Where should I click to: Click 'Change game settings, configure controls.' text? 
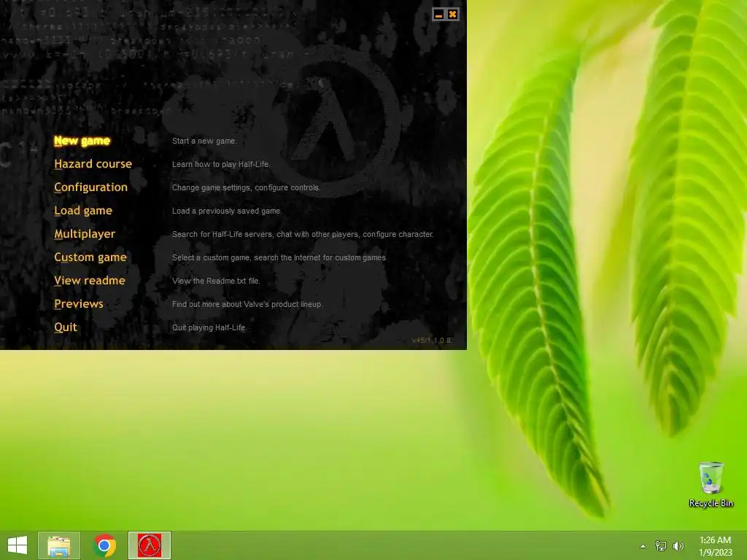point(246,187)
